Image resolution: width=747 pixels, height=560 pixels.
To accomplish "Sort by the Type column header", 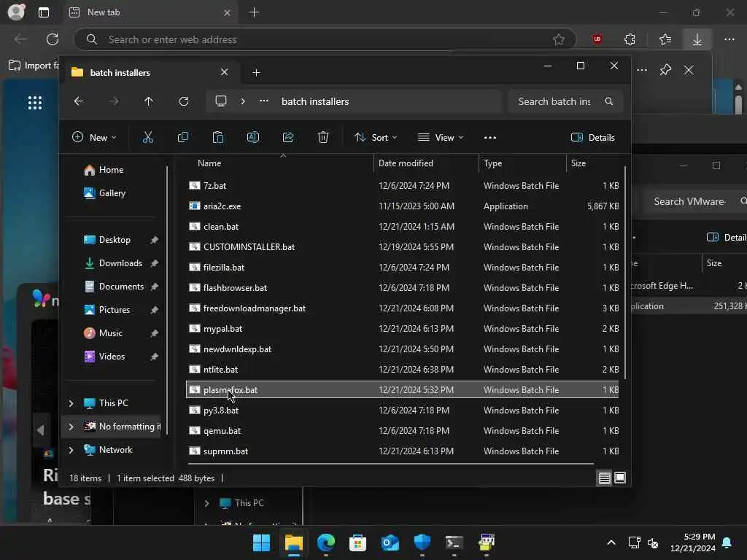I will (493, 163).
